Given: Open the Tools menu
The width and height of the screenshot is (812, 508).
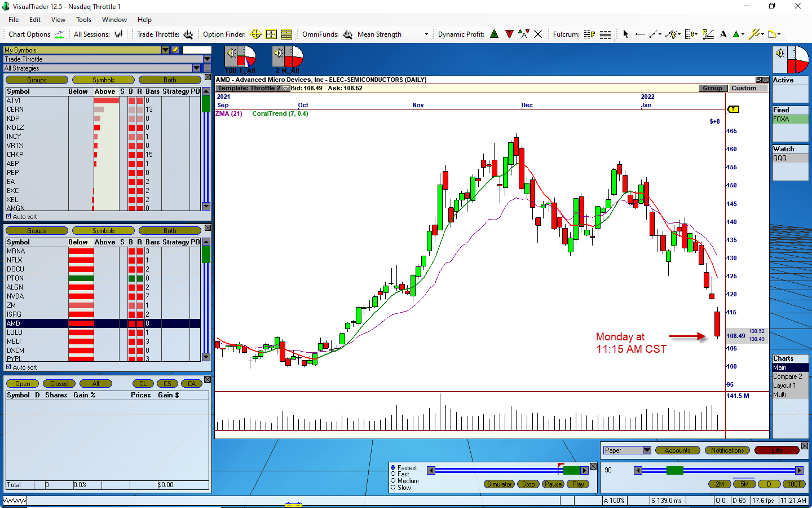Looking at the screenshot, I should click(83, 19).
